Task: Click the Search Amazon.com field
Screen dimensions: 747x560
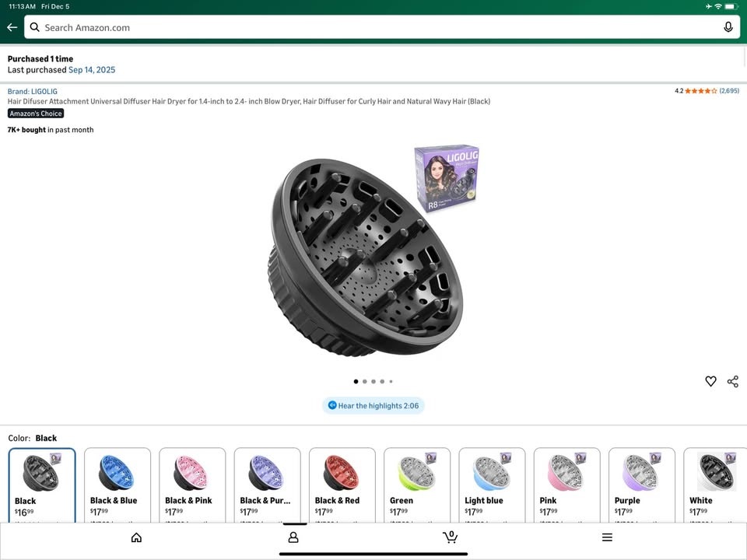Action: [382, 28]
